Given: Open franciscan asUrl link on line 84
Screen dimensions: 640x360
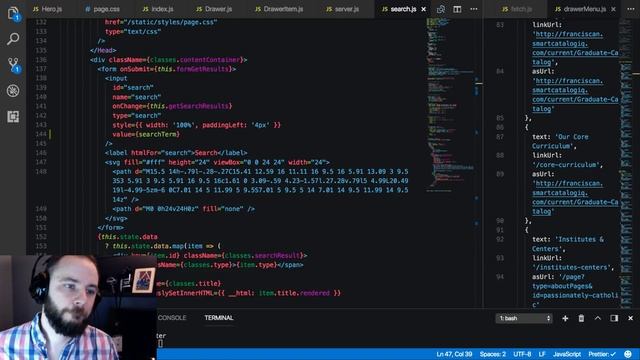Looking at the screenshot, I should [x=575, y=95].
